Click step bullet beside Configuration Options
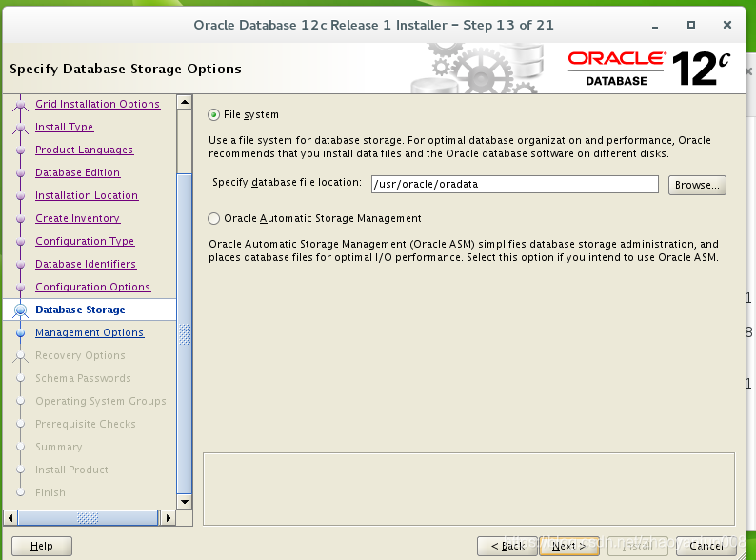 tap(20, 287)
